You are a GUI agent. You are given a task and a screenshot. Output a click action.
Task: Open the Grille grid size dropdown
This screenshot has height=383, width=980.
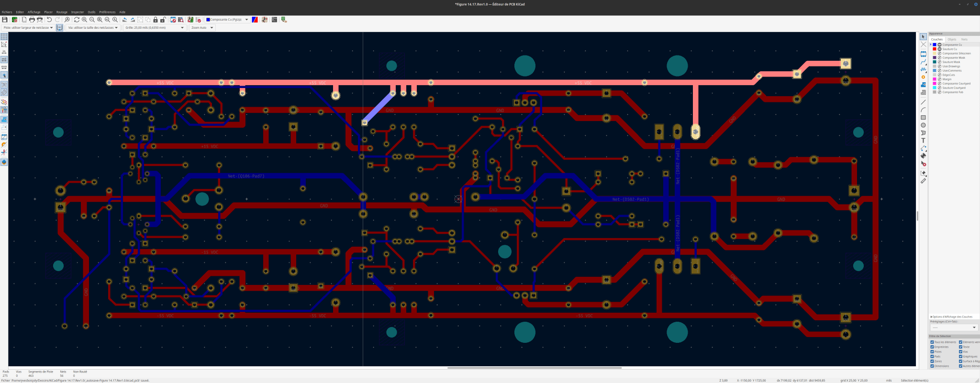[x=154, y=28]
